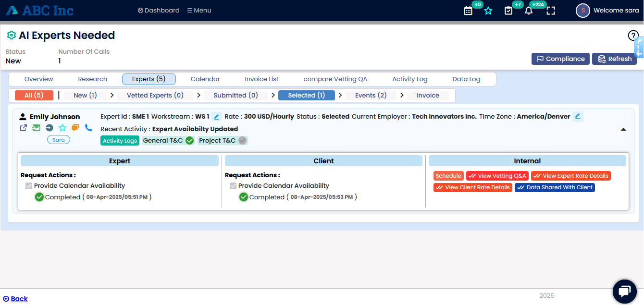The width and height of the screenshot is (644, 305).
Task: Click the green email icon below Emily Johnson
Action: (x=36, y=128)
